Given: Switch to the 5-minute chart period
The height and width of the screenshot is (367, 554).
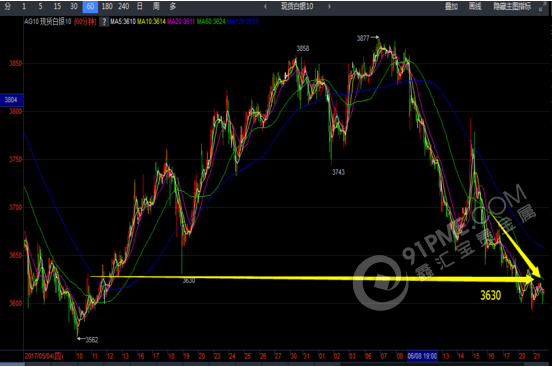Looking at the screenshot, I should coord(41,6).
